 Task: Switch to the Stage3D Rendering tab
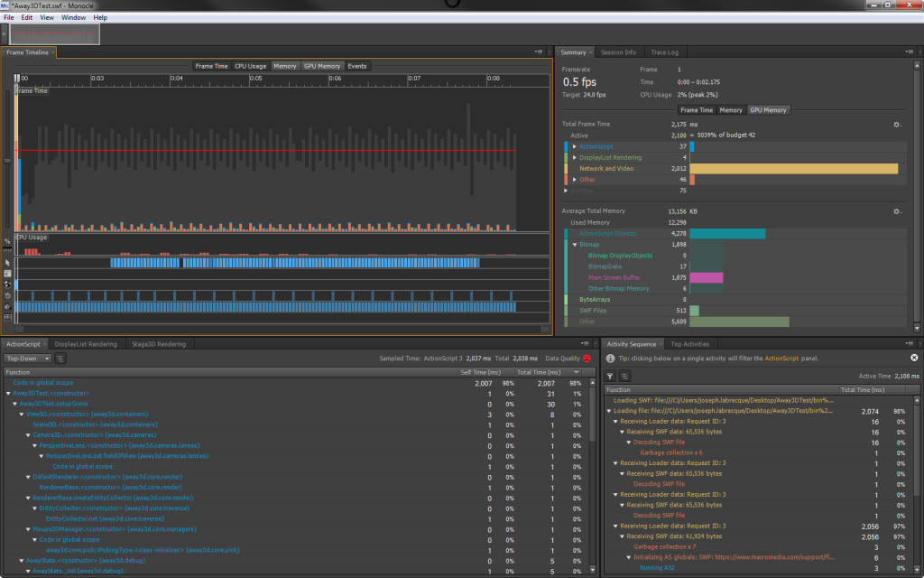point(159,344)
